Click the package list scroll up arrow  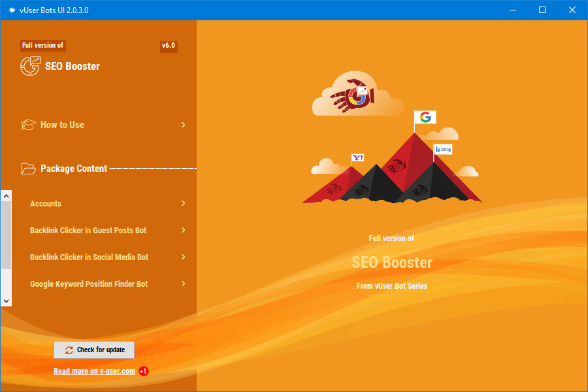point(6,195)
